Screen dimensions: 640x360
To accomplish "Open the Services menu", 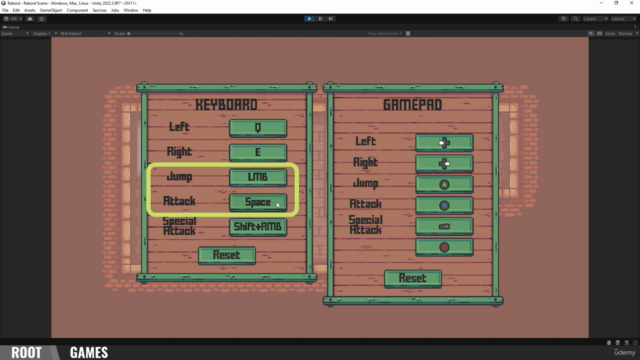I will tap(99, 10).
